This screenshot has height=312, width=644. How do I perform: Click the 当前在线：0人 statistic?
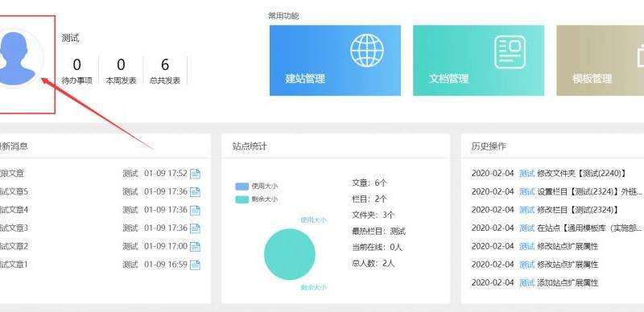(x=377, y=247)
